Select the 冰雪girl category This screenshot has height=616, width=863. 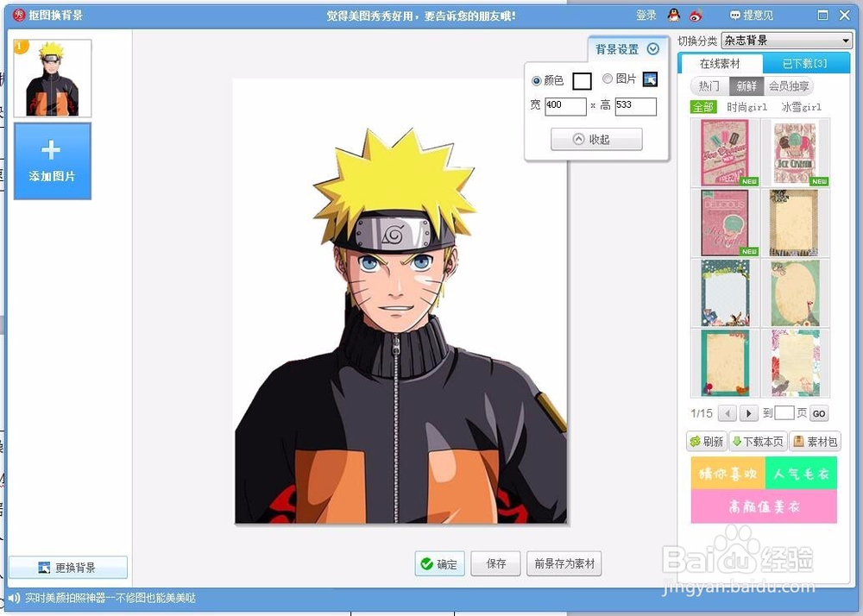coord(801,107)
